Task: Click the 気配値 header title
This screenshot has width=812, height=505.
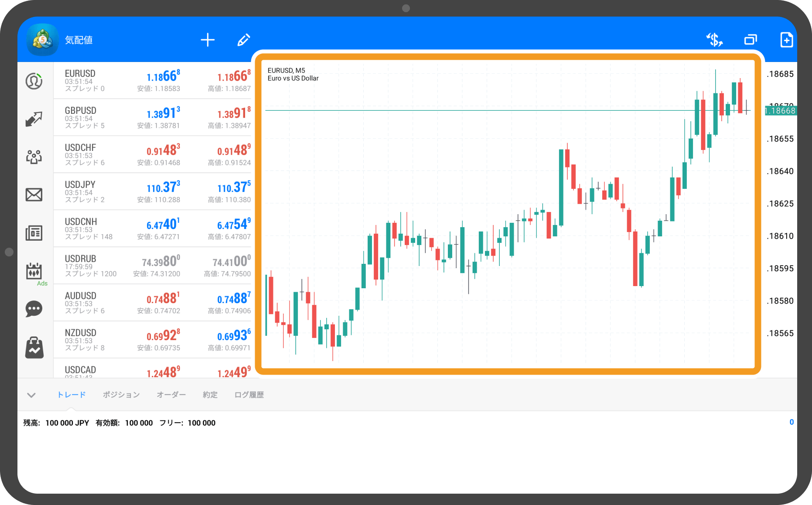Action: 79,40
